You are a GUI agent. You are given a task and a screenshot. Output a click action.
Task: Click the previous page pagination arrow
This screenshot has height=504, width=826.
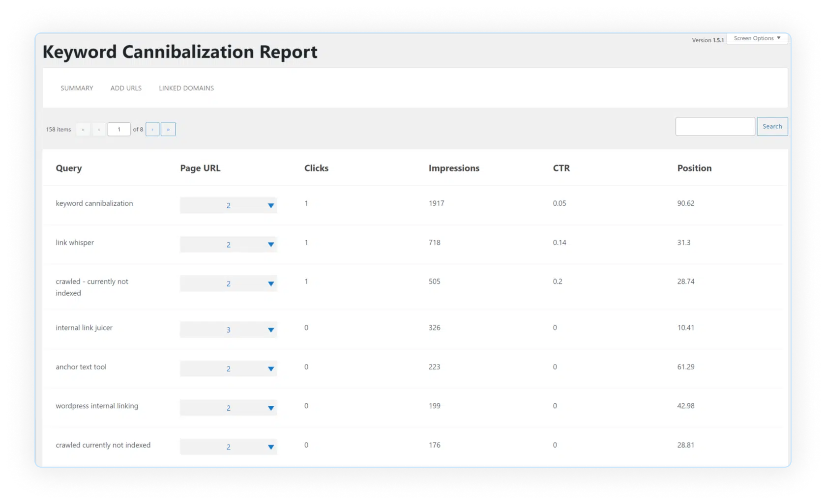99,129
